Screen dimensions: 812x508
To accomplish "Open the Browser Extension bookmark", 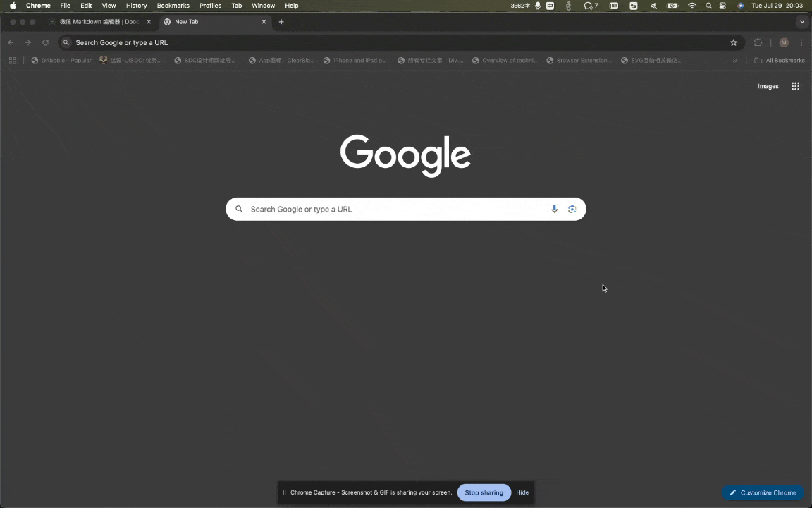I will (x=579, y=60).
